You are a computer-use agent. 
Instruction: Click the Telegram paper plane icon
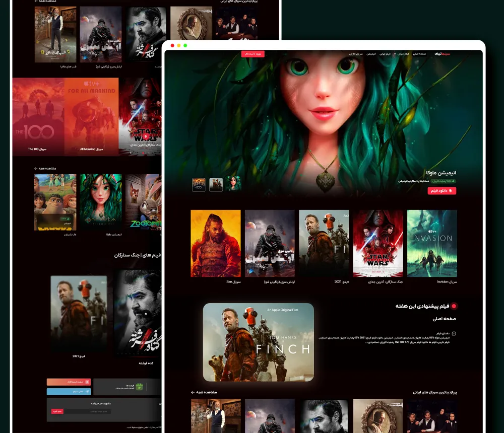click(87, 392)
